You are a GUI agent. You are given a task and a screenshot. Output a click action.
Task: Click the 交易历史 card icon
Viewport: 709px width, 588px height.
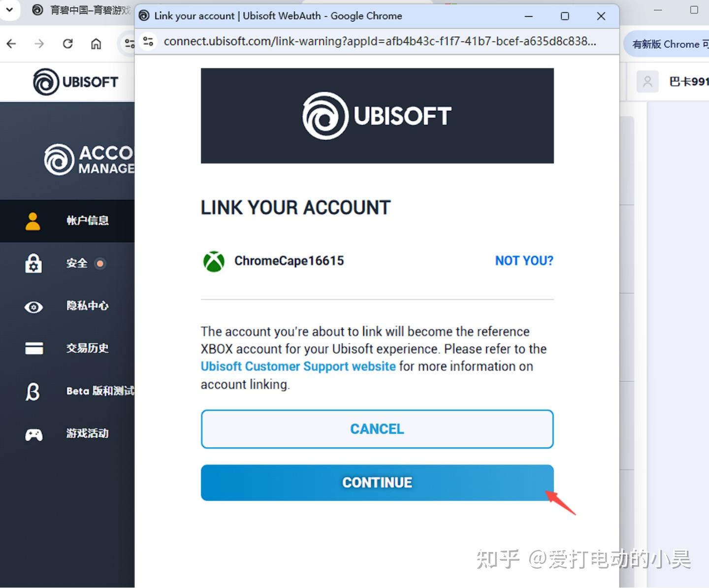pos(34,348)
